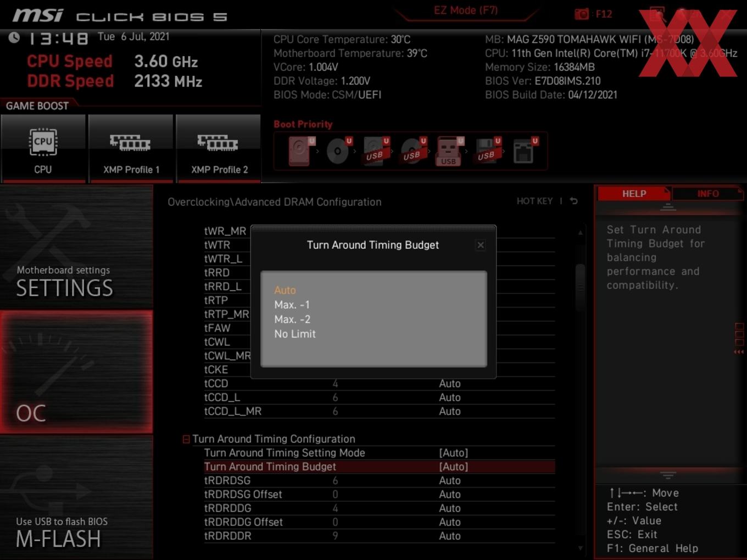Select the tWTR_L row label
Image resolution: width=747 pixels, height=560 pixels.
(223, 259)
